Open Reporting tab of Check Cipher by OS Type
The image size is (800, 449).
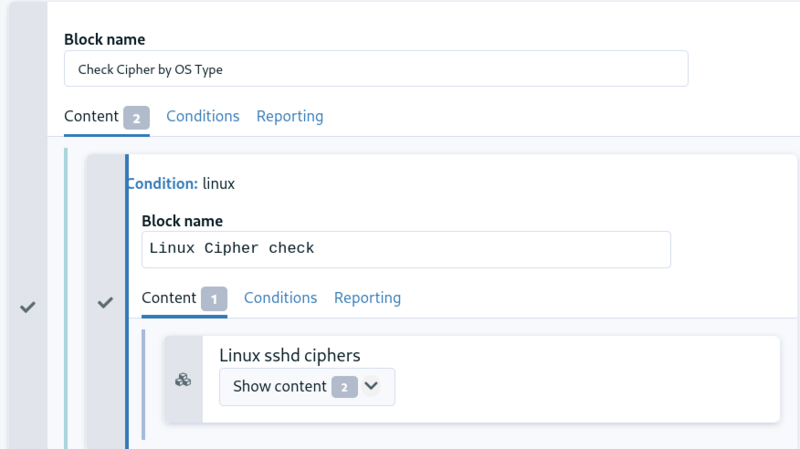(290, 116)
